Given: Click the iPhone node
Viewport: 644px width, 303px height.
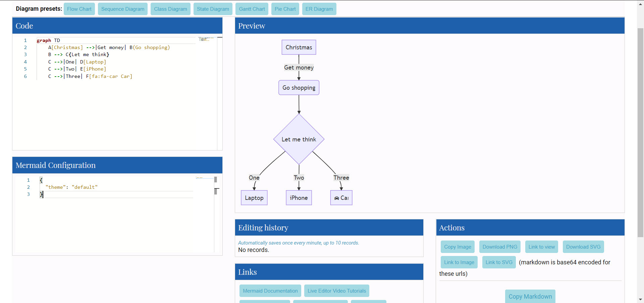Looking at the screenshot, I should pos(299,198).
